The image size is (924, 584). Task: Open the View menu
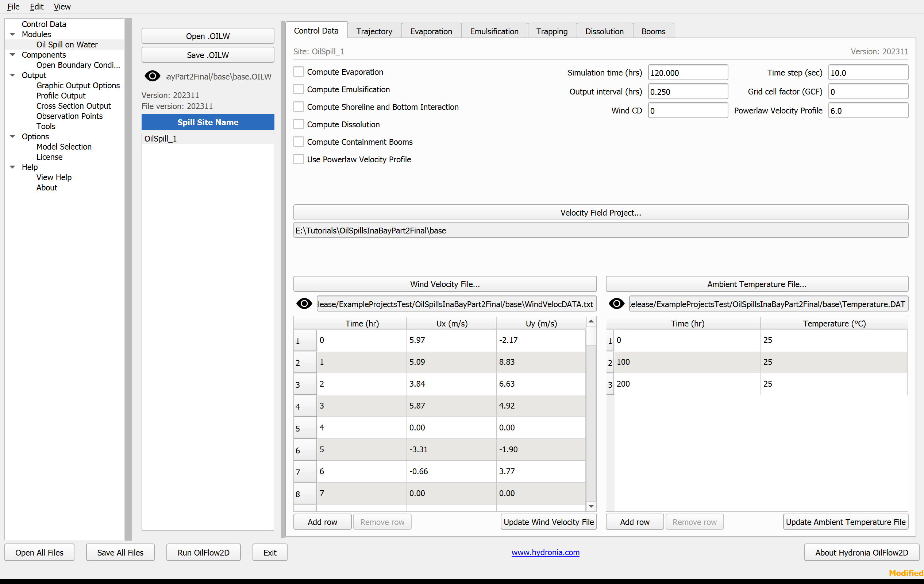[x=62, y=7]
